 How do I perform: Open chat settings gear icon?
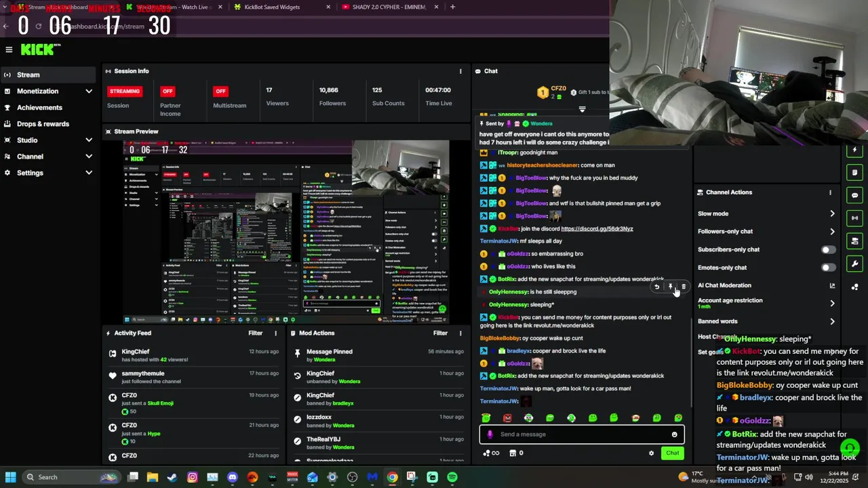point(651,453)
